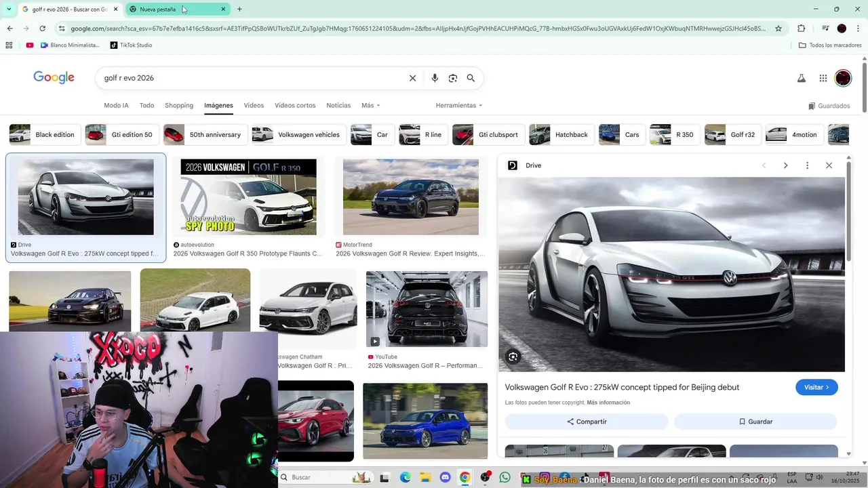Open Task View in taskbar
This screenshot has width=868, height=488.
click(x=384, y=477)
